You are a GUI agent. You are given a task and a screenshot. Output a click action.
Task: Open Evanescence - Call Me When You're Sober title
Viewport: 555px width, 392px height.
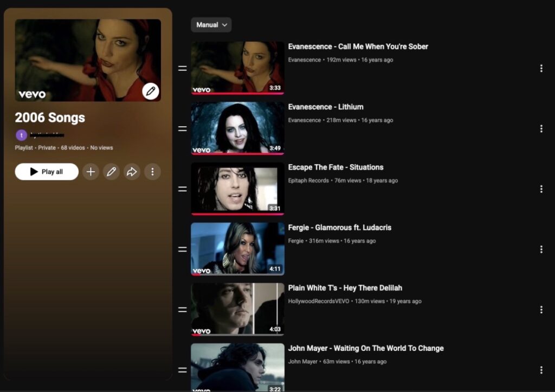pos(358,47)
